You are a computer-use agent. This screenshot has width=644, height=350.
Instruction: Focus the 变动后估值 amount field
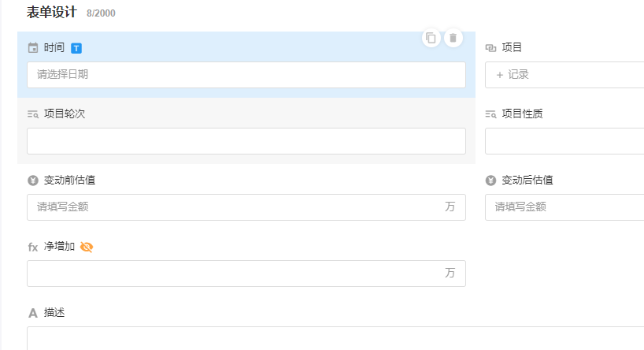(x=564, y=207)
